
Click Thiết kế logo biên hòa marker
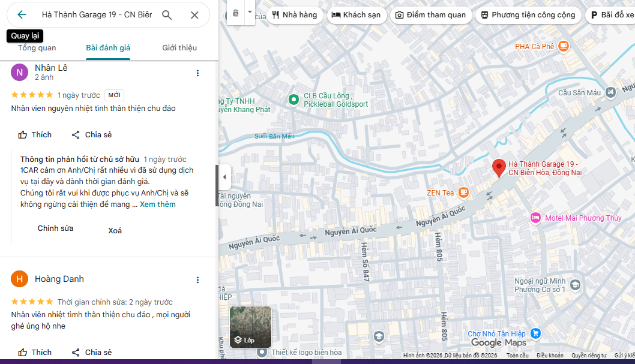click(x=262, y=352)
